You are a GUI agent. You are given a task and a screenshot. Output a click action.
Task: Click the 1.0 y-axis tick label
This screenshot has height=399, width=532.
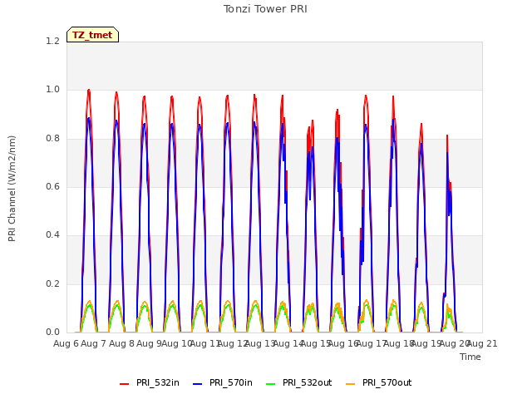point(52,90)
